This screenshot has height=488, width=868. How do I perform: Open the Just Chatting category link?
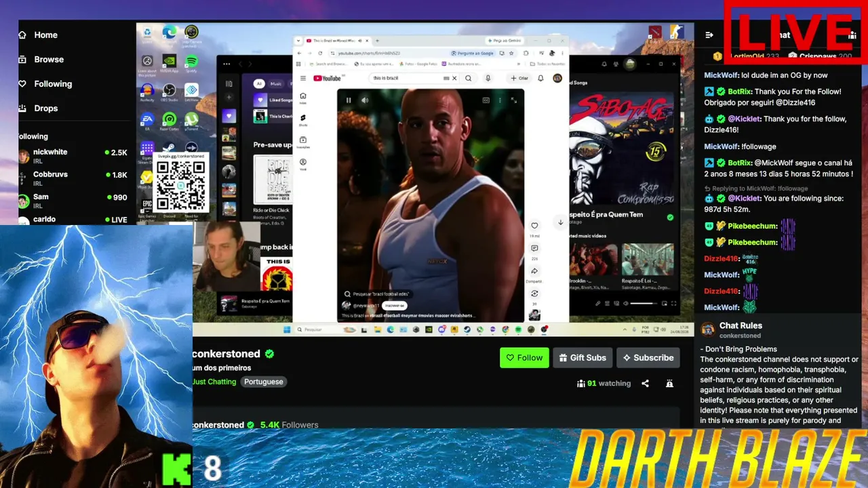[214, 382]
